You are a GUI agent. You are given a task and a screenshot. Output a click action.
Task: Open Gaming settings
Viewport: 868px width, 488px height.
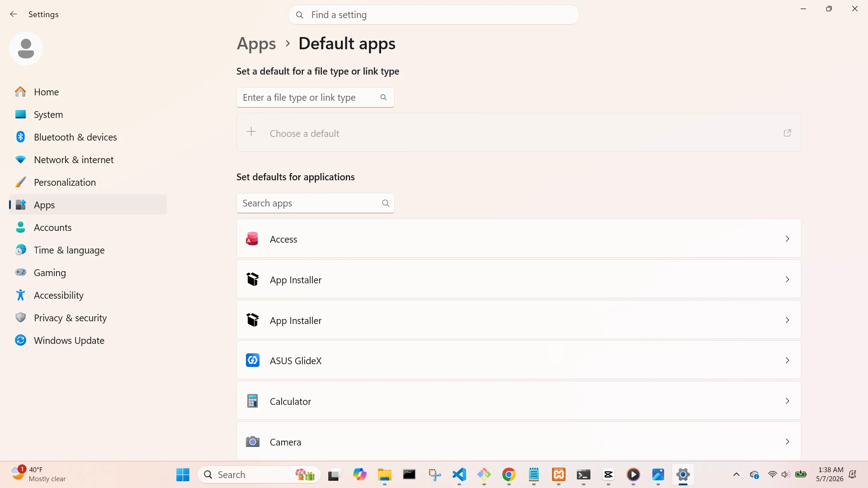[88, 272]
